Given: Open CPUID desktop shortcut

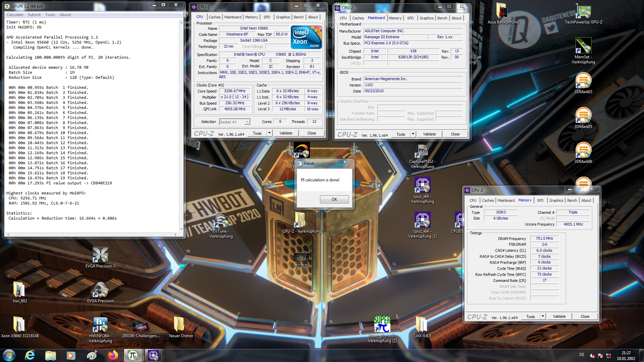Looking at the screenshot, I should [457, 222].
